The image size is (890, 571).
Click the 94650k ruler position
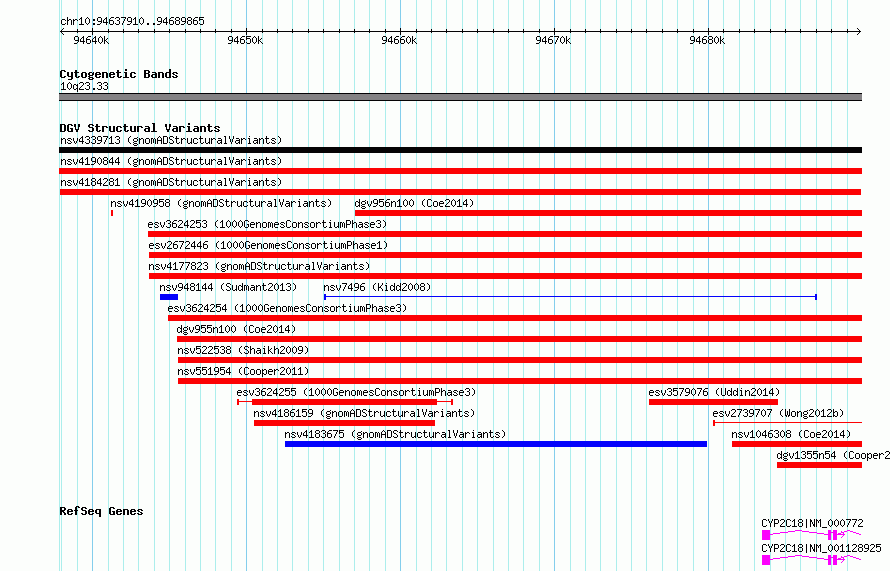click(245, 40)
